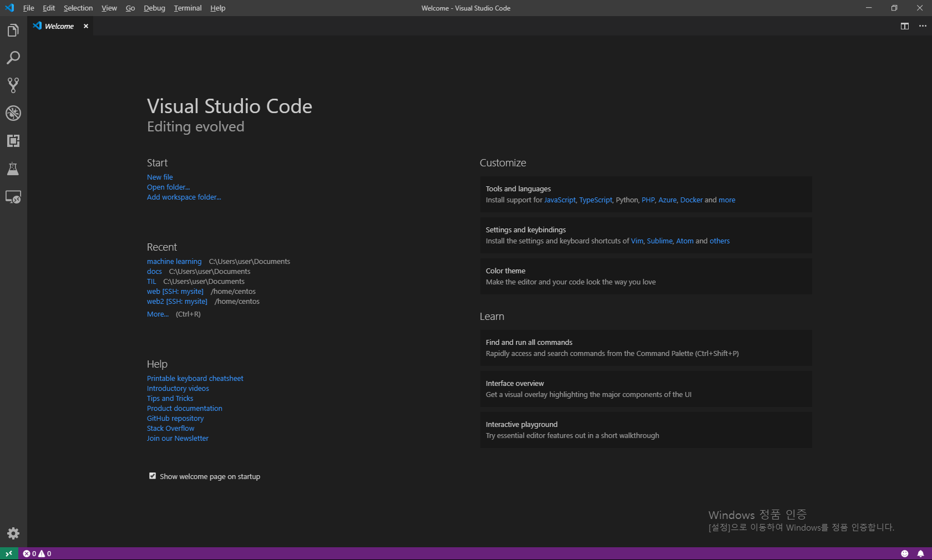The width and height of the screenshot is (932, 560).
Task: Open Interface overview card
Action: (646, 389)
